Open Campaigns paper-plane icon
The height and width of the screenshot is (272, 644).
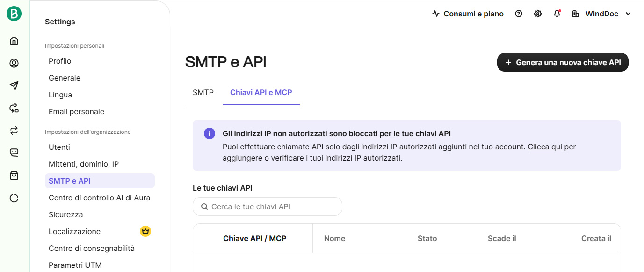click(x=14, y=86)
